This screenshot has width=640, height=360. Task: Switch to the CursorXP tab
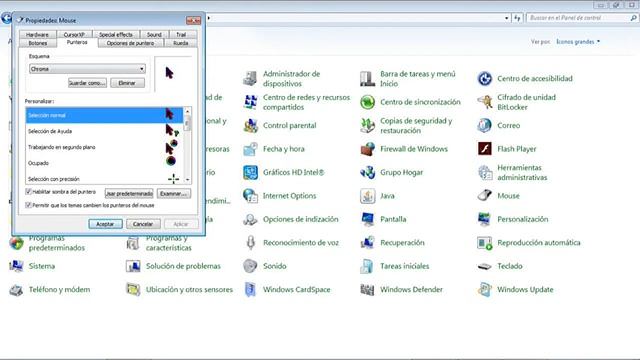coord(74,35)
